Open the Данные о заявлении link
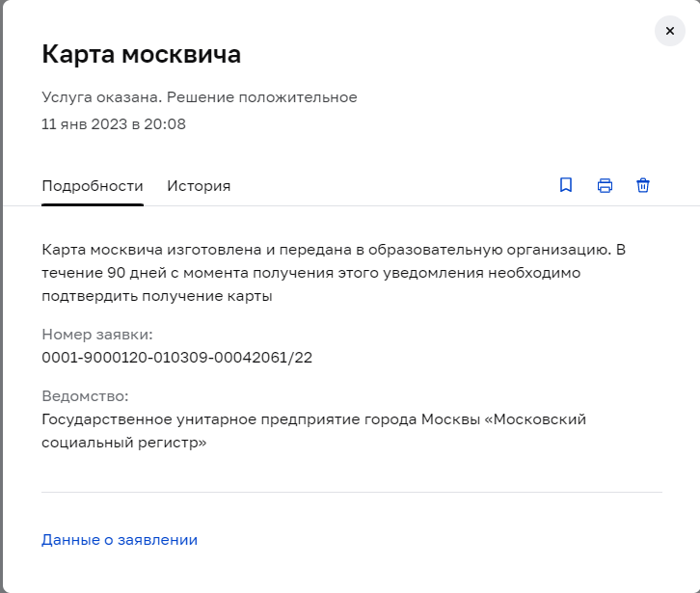This screenshot has height=593, width=700. coord(120,540)
